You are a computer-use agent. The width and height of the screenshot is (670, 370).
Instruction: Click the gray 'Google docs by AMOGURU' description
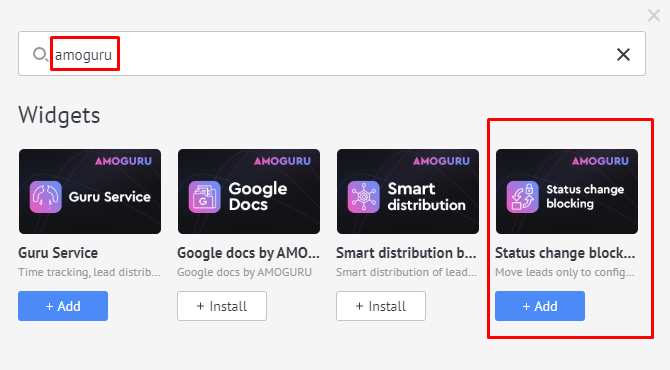244,272
